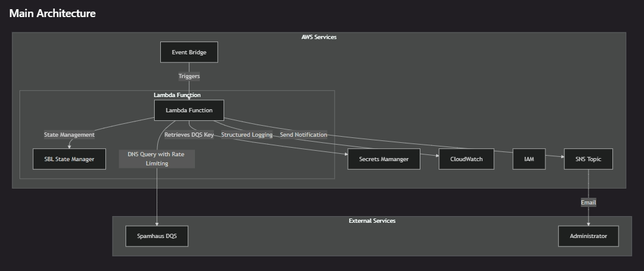Click the Administrator node
The image size is (644, 271).
click(588, 236)
